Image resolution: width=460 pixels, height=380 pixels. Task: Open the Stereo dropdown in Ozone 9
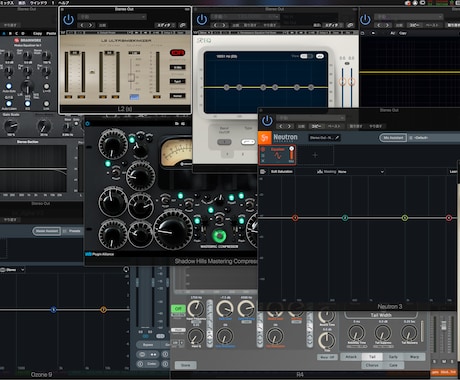13,270
